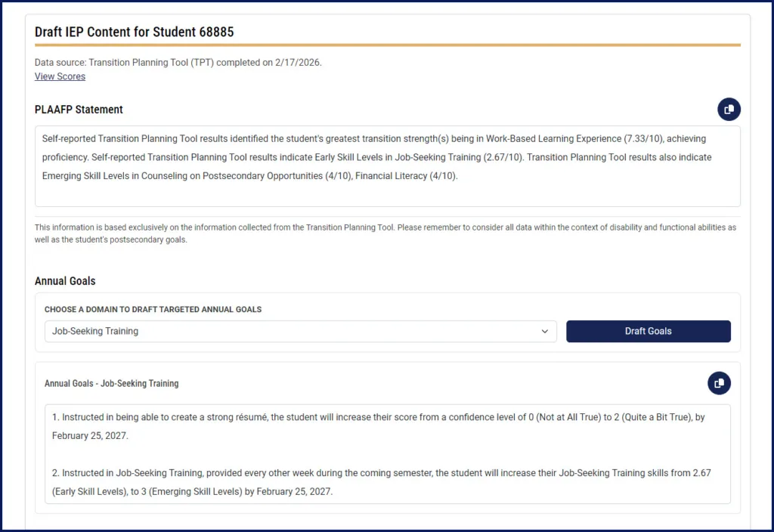Click the Draft IEP Content for Student 68885 title
Image resolution: width=774 pixels, height=532 pixels.
tap(135, 32)
